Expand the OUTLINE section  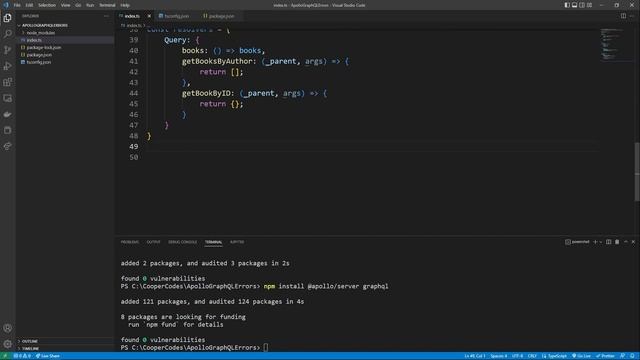point(29,341)
